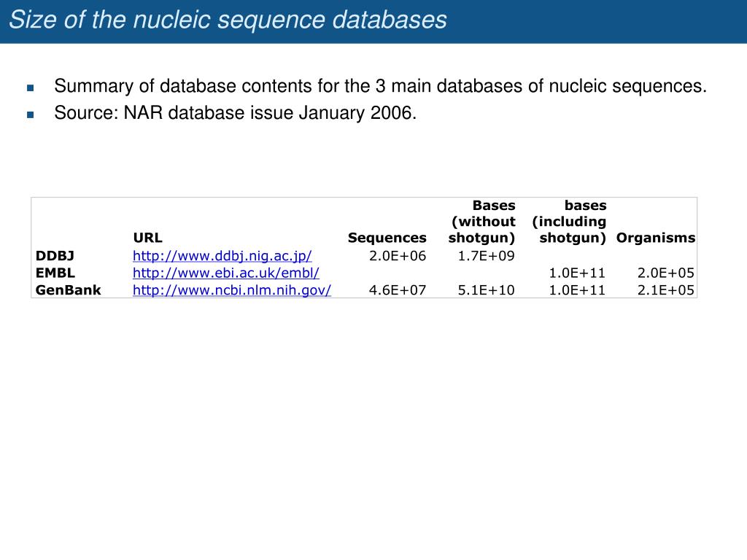This screenshot has height=560, width=747.
Task: Select the 'Source: NAR database issue' bullet text
Action: click(x=236, y=113)
